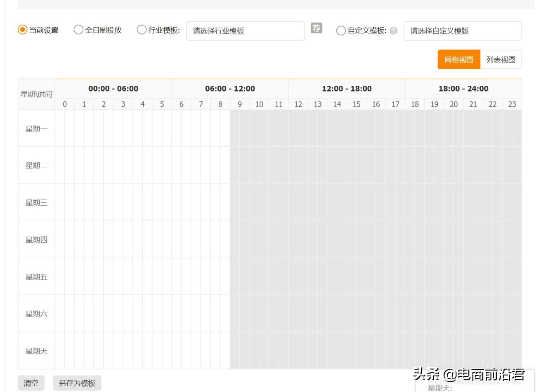Click the 荐 recommendation icon
The width and height of the screenshot is (536, 392).
pyautogui.click(x=316, y=28)
